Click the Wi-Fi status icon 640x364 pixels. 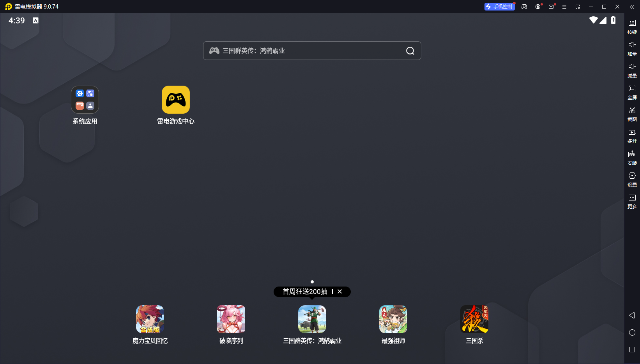pos(593,20)
